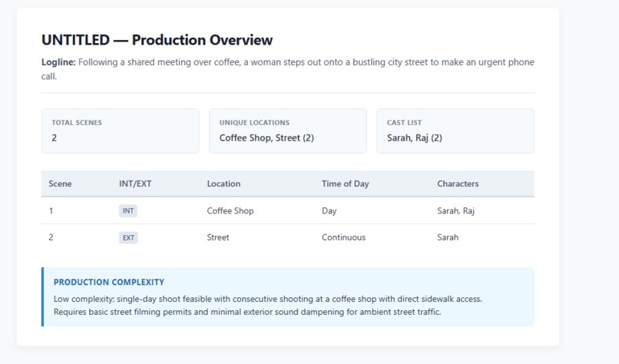Click the INT/EXT column header
Screen dimensions: 619x364
coord(135,184)
